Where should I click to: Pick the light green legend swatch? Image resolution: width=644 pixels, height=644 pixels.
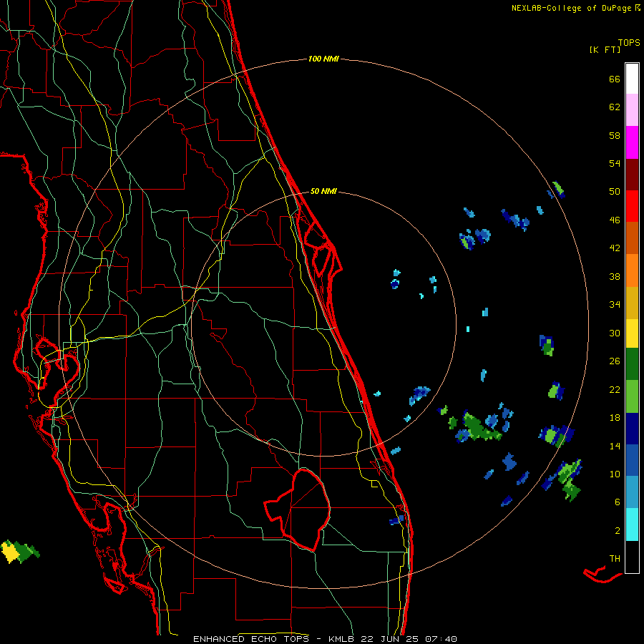point(632,396)
